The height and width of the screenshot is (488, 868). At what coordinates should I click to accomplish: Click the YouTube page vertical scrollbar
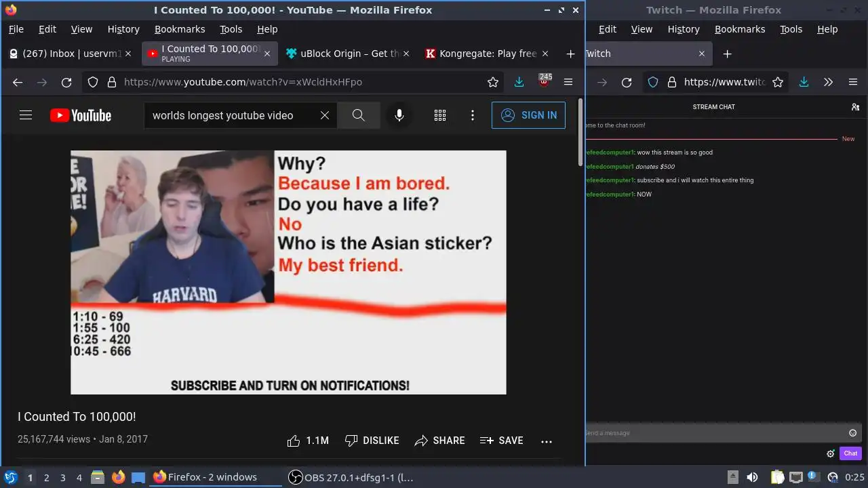580,132
